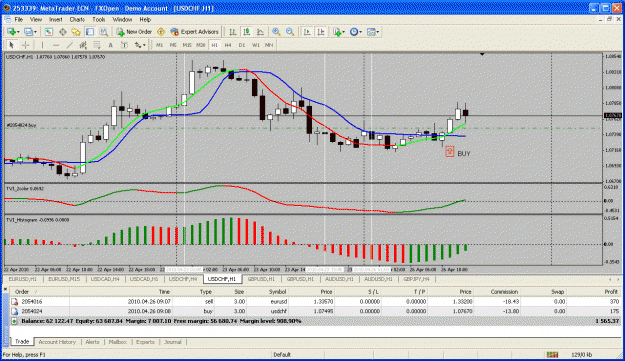Select order 2054016 sell row
This screenshot has width=625, height=361.
coord(314,302)
